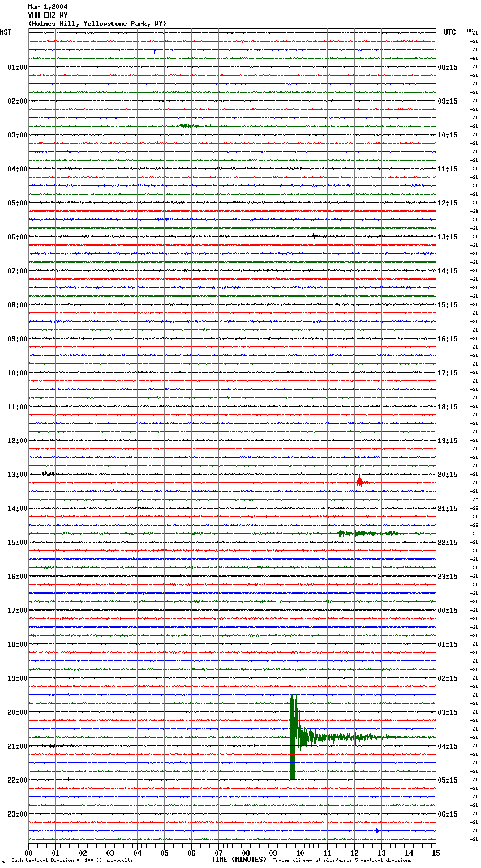
Task: Click the 12:15 UTC time label
Action: click(x=448, y=203)
